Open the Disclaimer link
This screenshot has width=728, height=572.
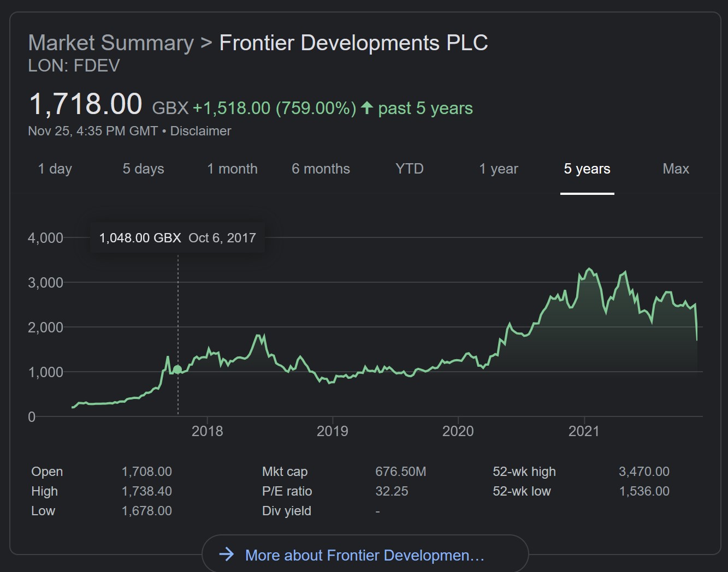point(200,131)
